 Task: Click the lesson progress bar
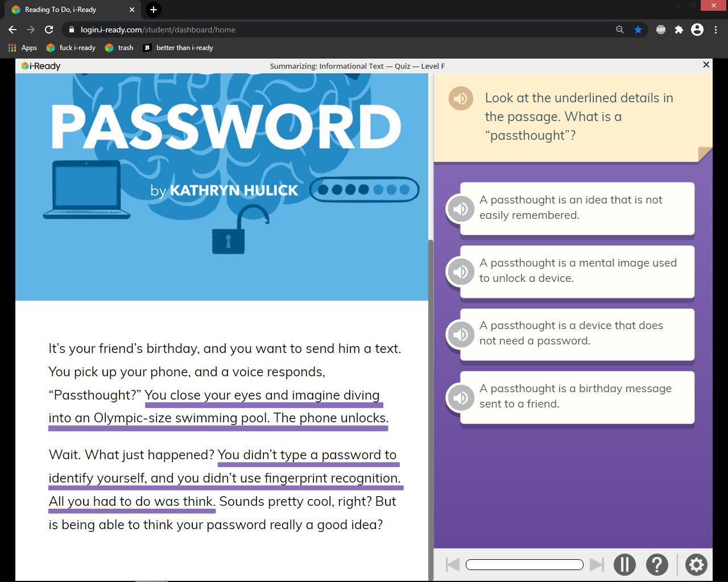[524, 564]
